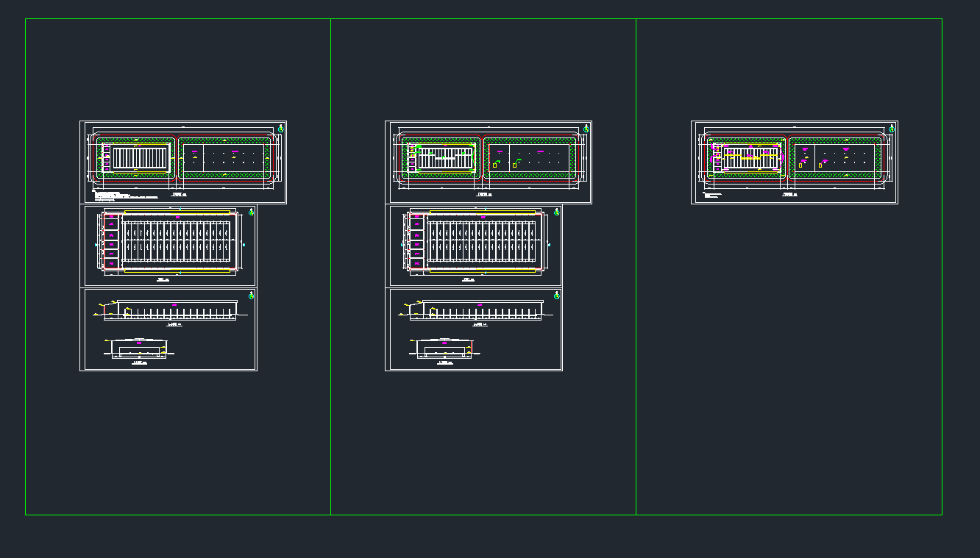
Task: Click north arrow on right column site plan
Action: pyautogui.click(x=892, y=129)
